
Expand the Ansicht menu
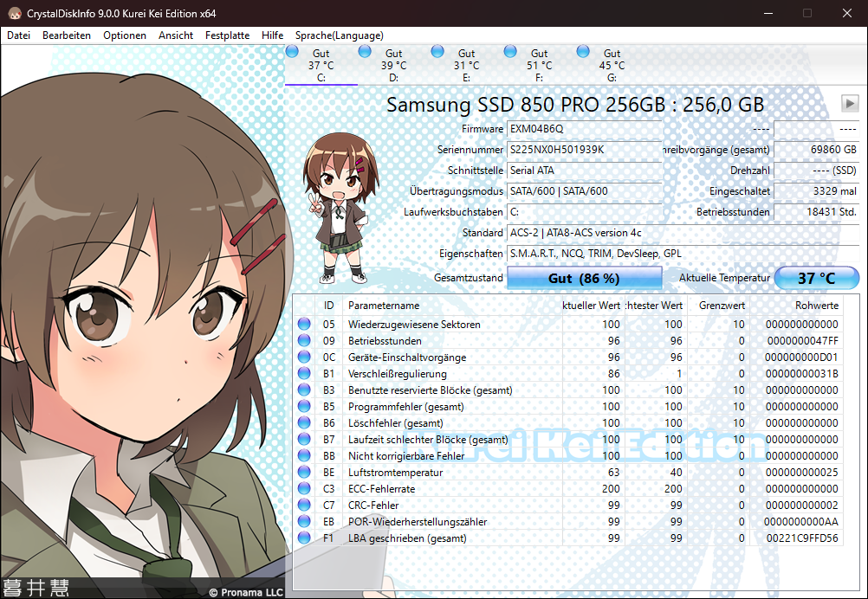pyautogui.click(x=176, y=35)
